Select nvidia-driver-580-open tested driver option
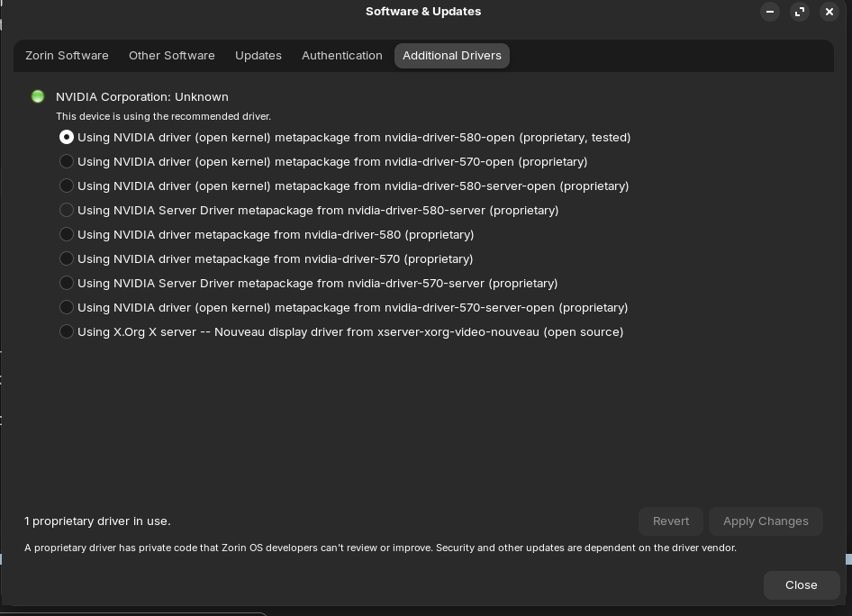The width and height of the screenshot is (852, 616). point(67,137)
